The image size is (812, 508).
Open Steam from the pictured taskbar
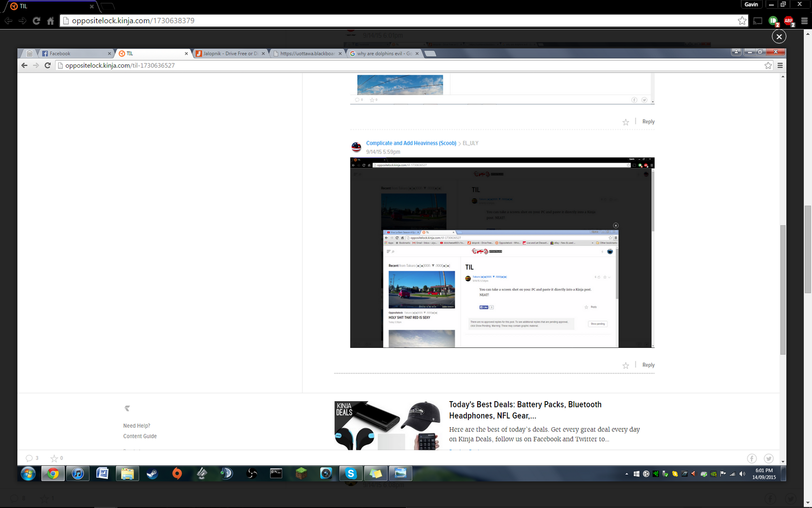coord(152,474)
